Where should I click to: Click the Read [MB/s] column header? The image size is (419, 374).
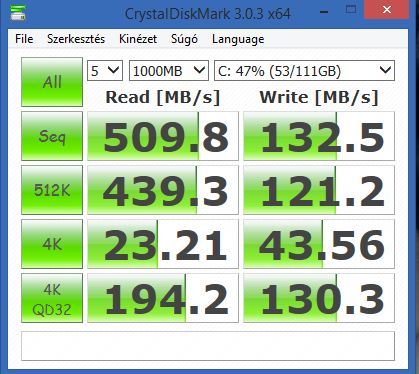tap(163, 97)
